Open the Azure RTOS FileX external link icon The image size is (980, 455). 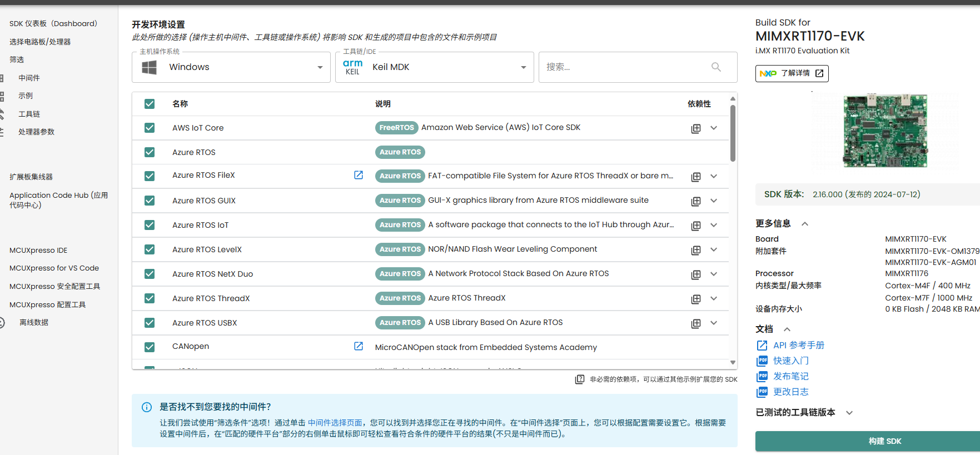359,175
